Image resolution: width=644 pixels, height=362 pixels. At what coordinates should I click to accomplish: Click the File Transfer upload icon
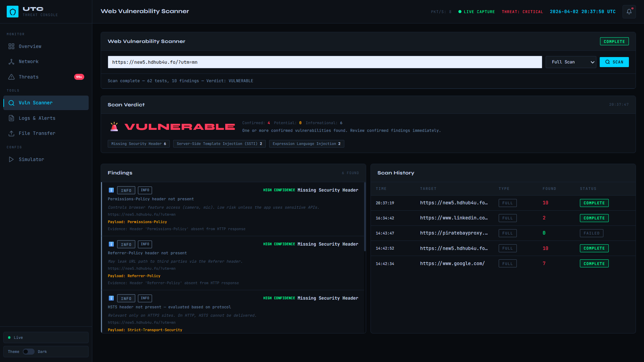[x=11, y=133]
